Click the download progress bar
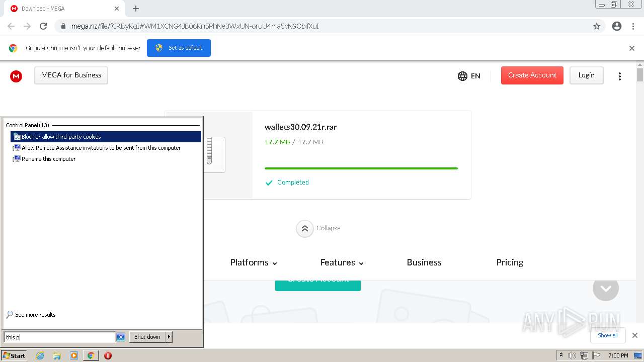Image resolution: width=644 pixels, height=362 pixels. 361,168
